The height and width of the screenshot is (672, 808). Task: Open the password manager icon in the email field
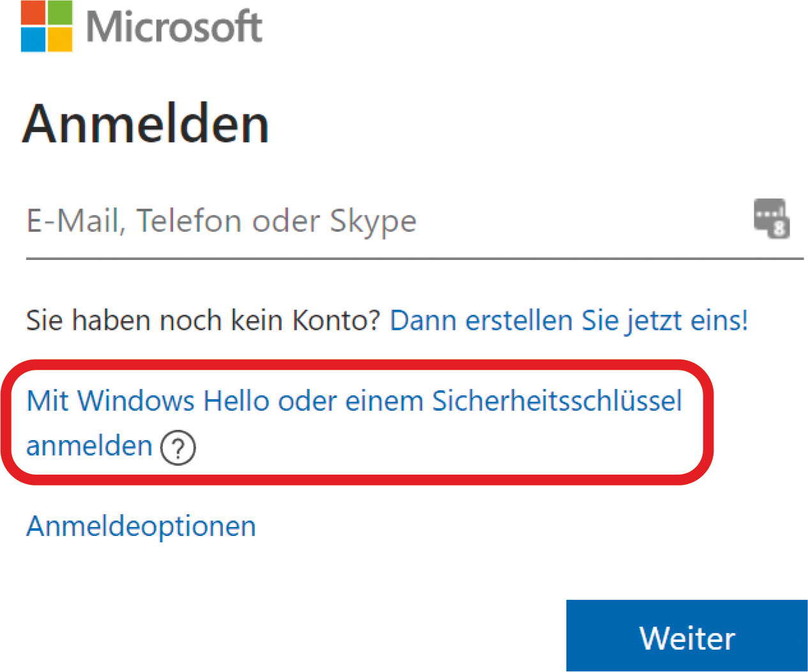(771, 218)
